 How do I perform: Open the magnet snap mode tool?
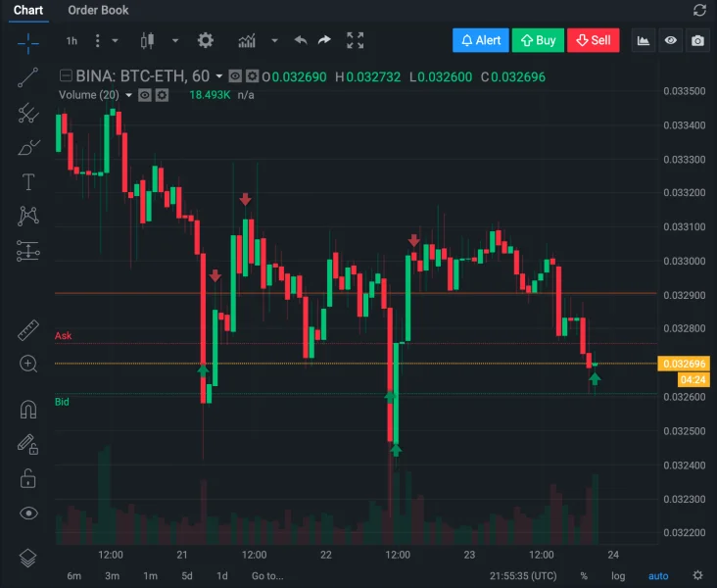click(x=28, y=410)
